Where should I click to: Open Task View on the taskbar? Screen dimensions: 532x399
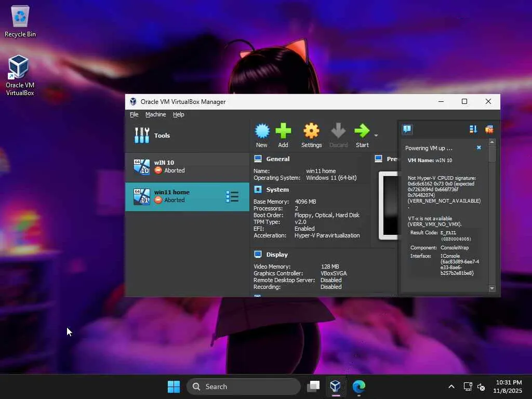pos(313,387)
